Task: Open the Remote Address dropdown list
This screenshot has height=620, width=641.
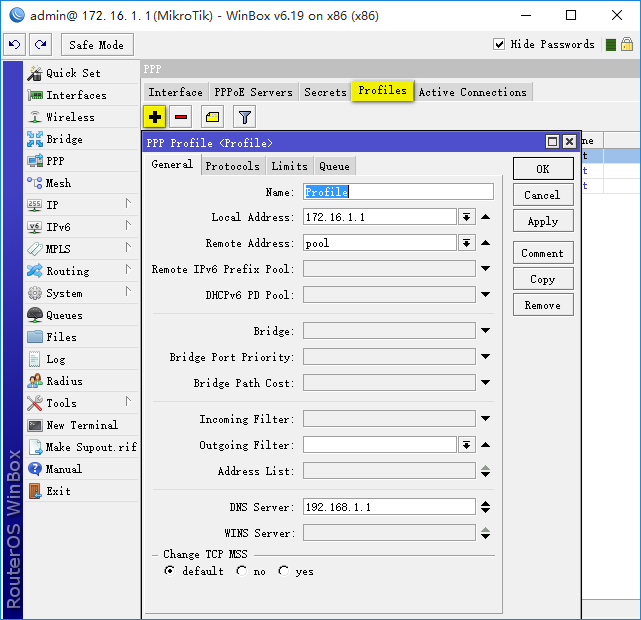Action: [466, 243]
